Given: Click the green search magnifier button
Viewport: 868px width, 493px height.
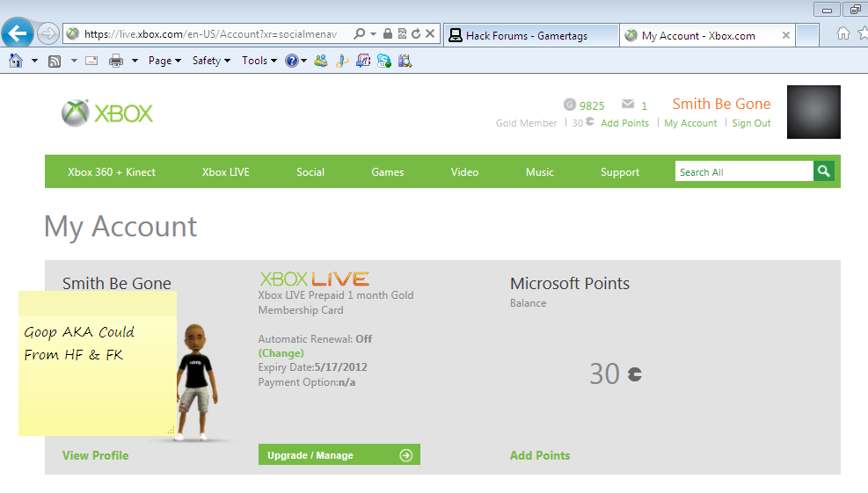Looking at the screenshot, I should 824,171.
